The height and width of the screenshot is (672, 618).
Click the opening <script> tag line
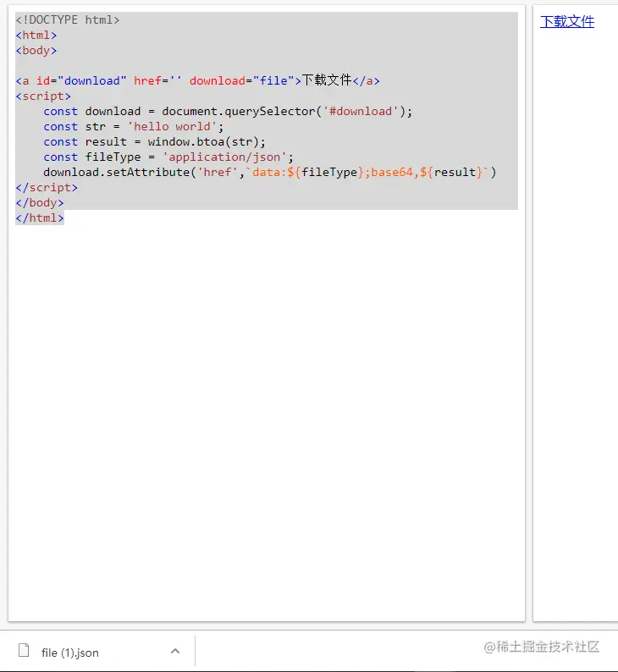point(43,96)
